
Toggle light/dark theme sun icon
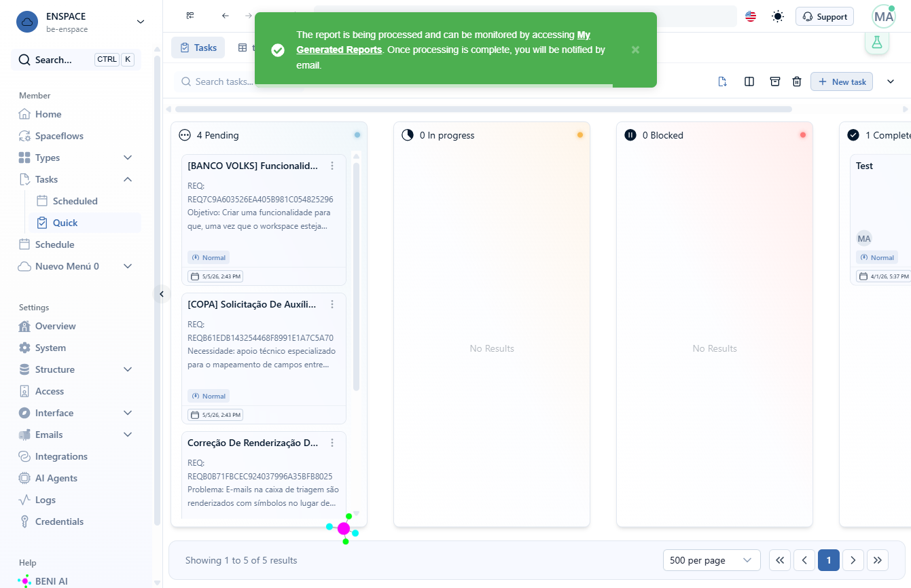(x=778, y=16)
